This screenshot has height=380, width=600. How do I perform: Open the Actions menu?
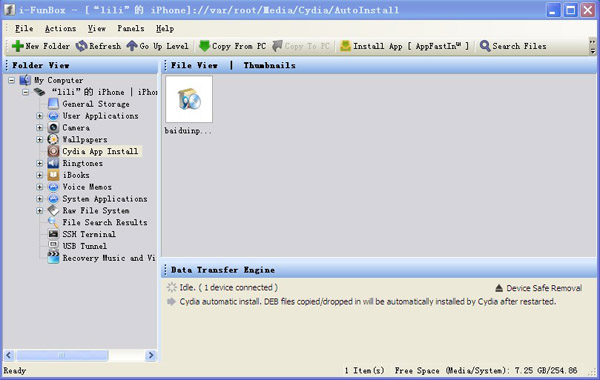(60, 28)
